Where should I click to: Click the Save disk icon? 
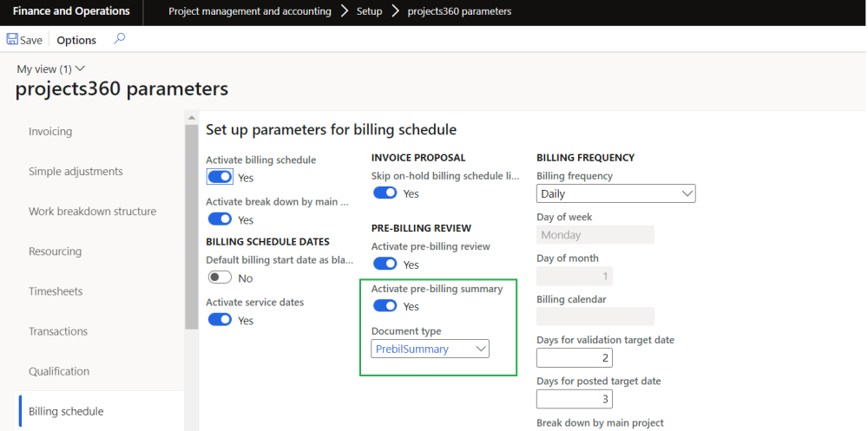pyautogui.click(x=12, y=40)
